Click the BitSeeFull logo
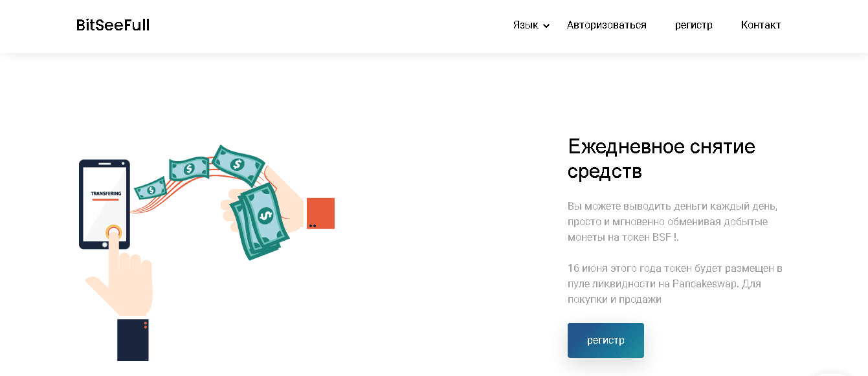The width and height of the screenshot is (868, 376). pos(113,25)
